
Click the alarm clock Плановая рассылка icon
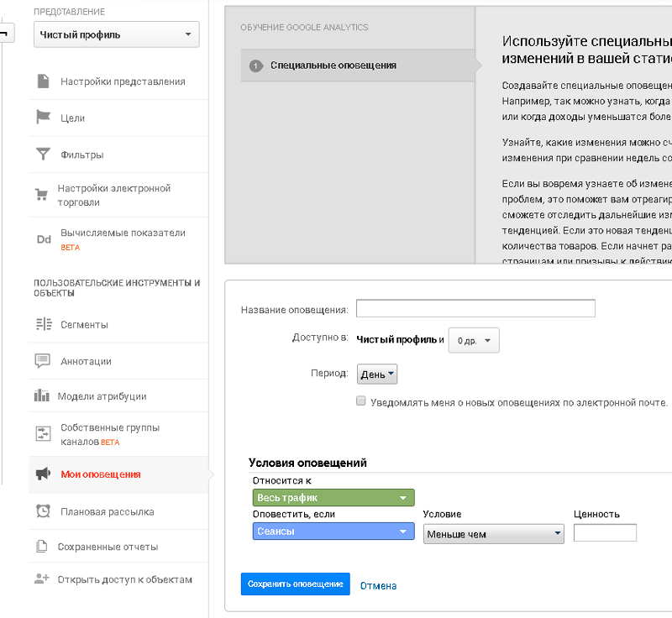[x=43, y=511]
